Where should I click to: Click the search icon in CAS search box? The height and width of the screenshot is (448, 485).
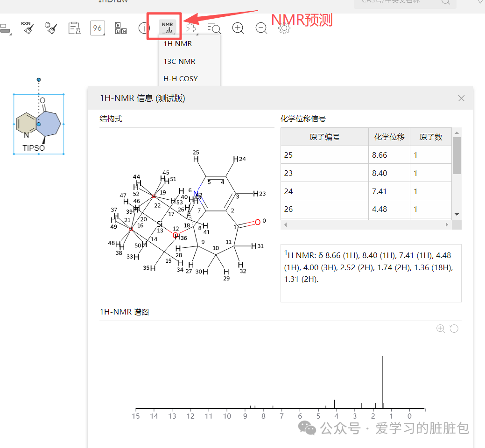pos(445,1)
